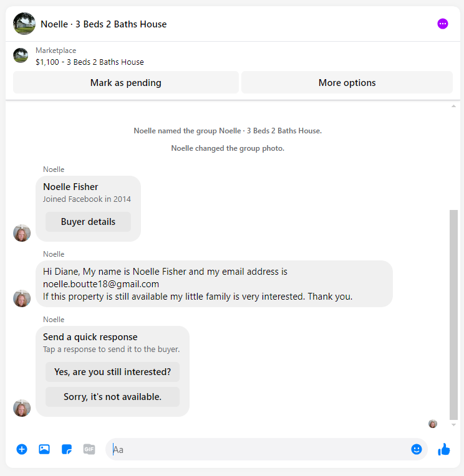Viewport: 464px width, 476px height.
Task: Click the header group photo of the house
Action: tap(24, 24)
